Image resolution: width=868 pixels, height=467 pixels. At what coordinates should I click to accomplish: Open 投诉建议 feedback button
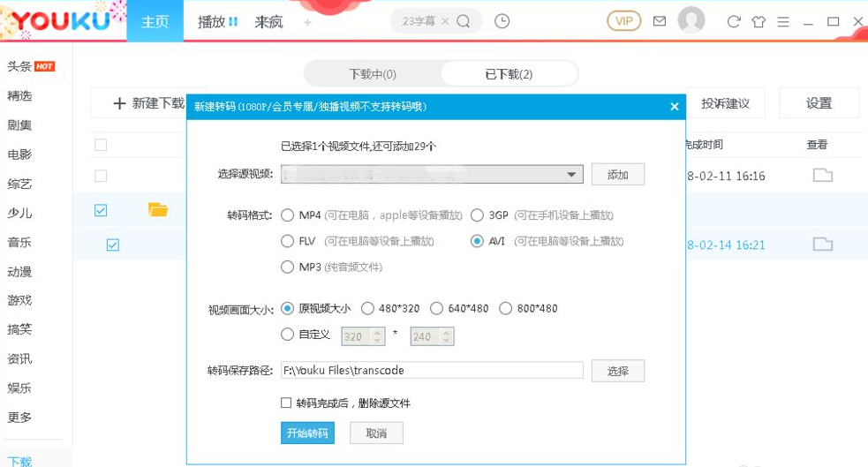pos(726,103)
